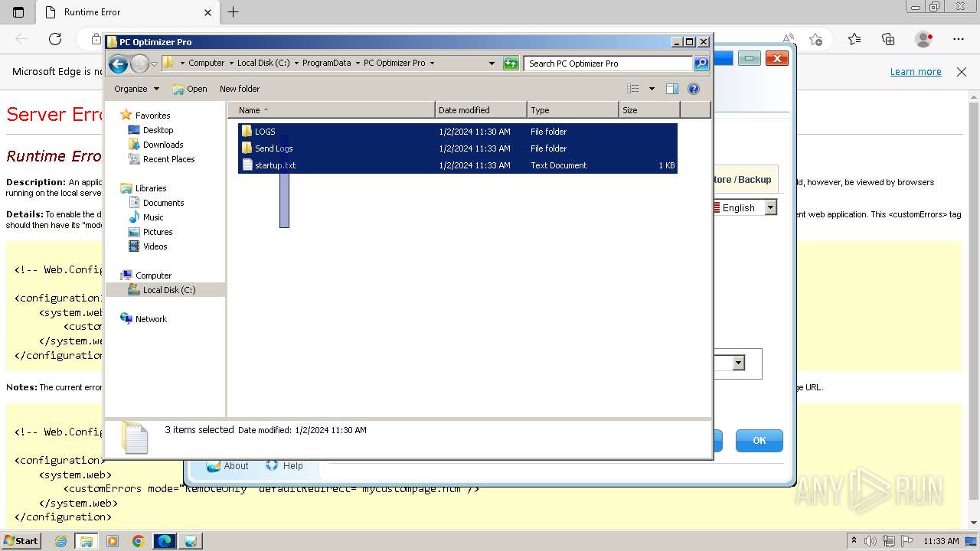
Task: Expand the Views dropdown arrow
Action: click(x=652, y=89)
